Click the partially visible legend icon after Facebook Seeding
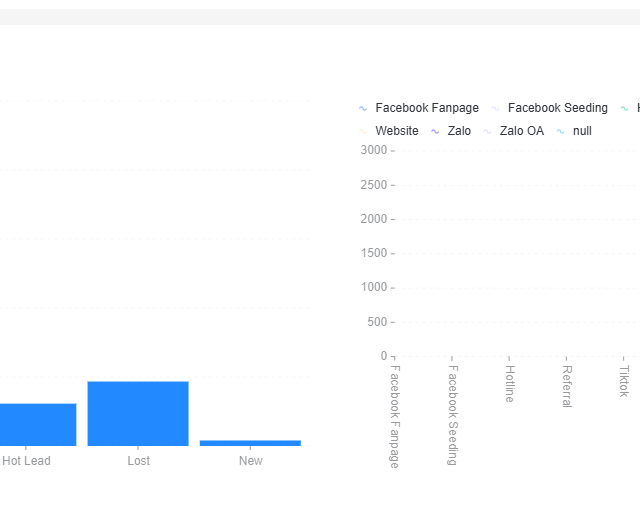Viewport: 640px width, 513px height. click(x=624, y=108)
